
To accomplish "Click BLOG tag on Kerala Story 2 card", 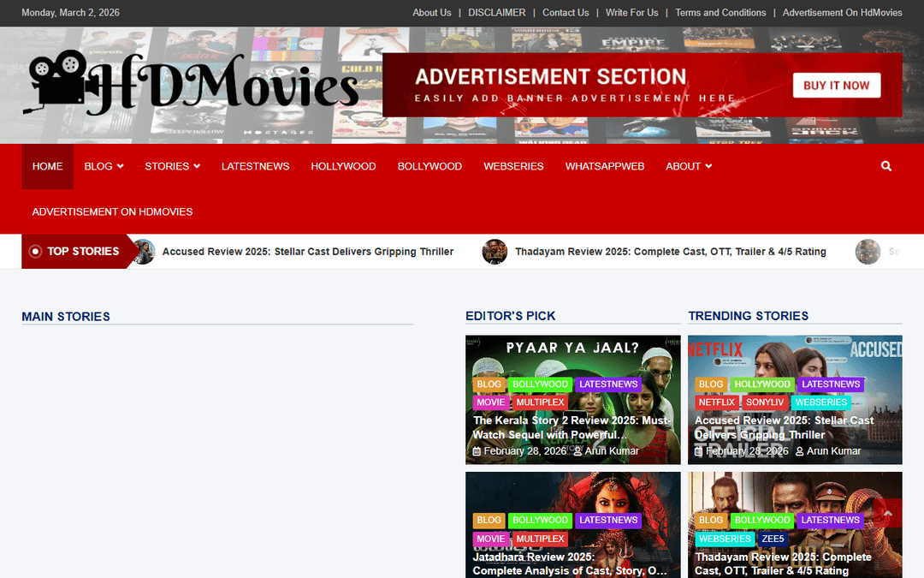I will (489, 384).
